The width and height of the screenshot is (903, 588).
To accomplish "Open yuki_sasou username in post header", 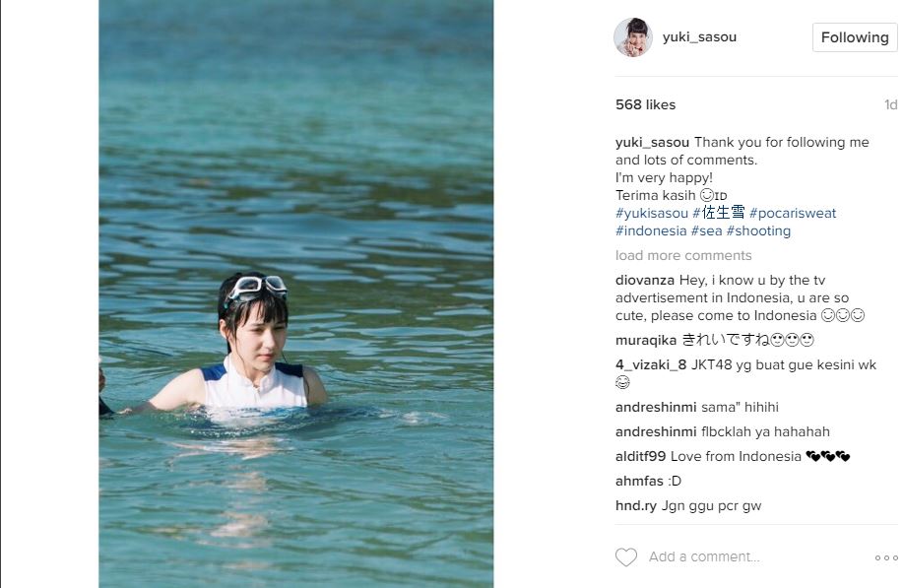I will (x=699, y=36).
